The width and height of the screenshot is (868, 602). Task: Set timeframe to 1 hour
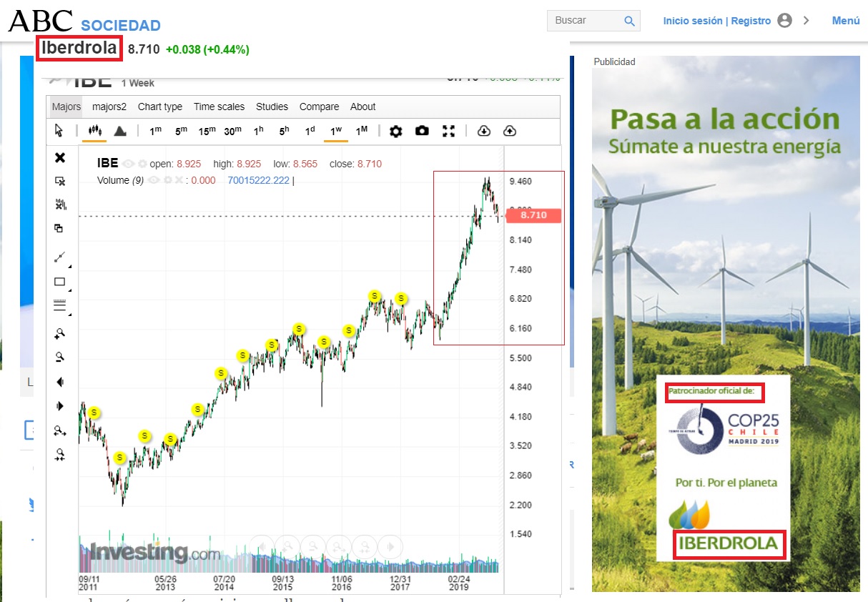(259, 131)
